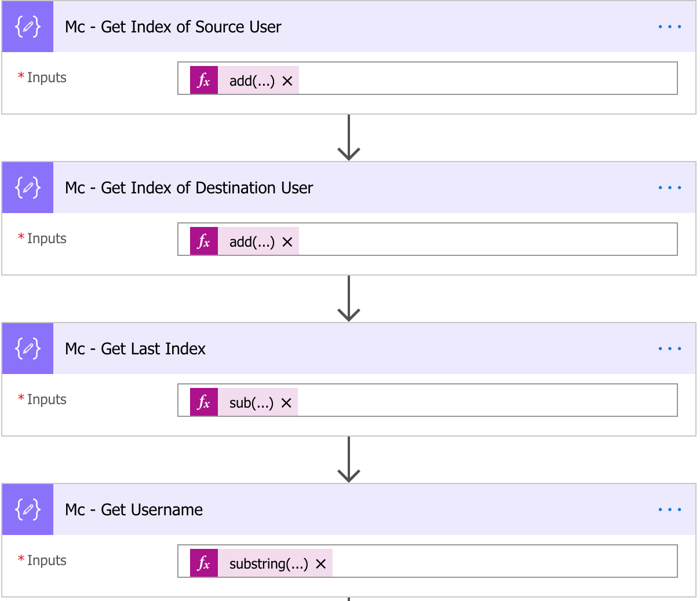Click the Compose icon on Mc - Get Username
The height and width of the screenshot is (601, 700).
pos(27,510)
